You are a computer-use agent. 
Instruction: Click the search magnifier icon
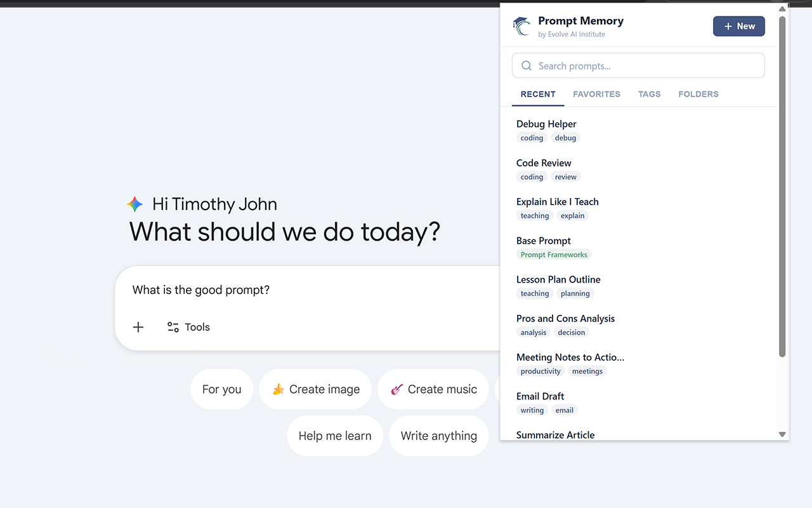pos(526,65)
